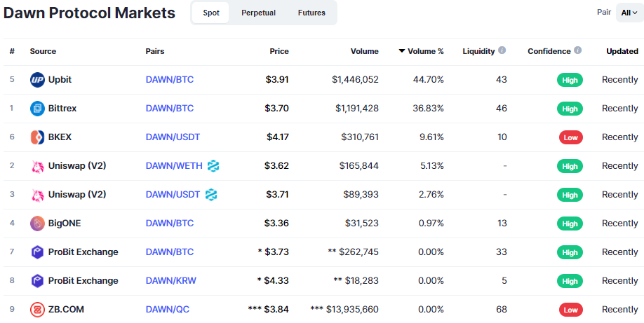Select the 44.70% volume percentage

pos(429,80)
